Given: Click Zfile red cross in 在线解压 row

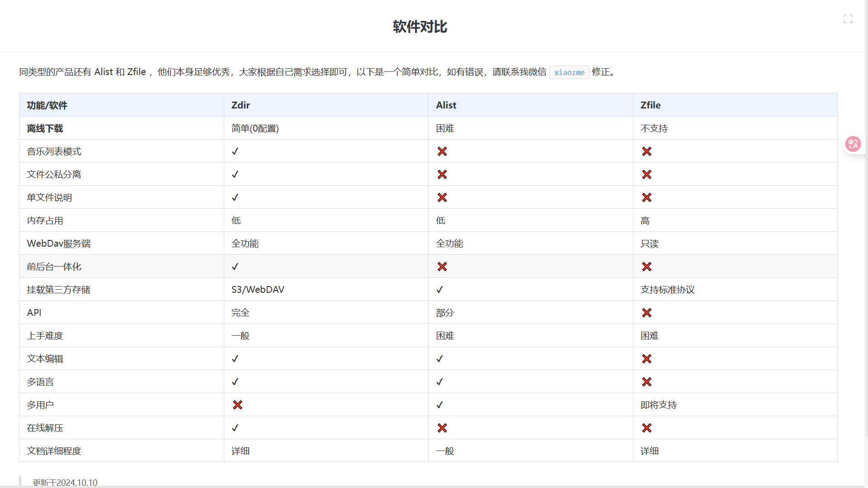Looking at the screenshot, I should (647, 428).
